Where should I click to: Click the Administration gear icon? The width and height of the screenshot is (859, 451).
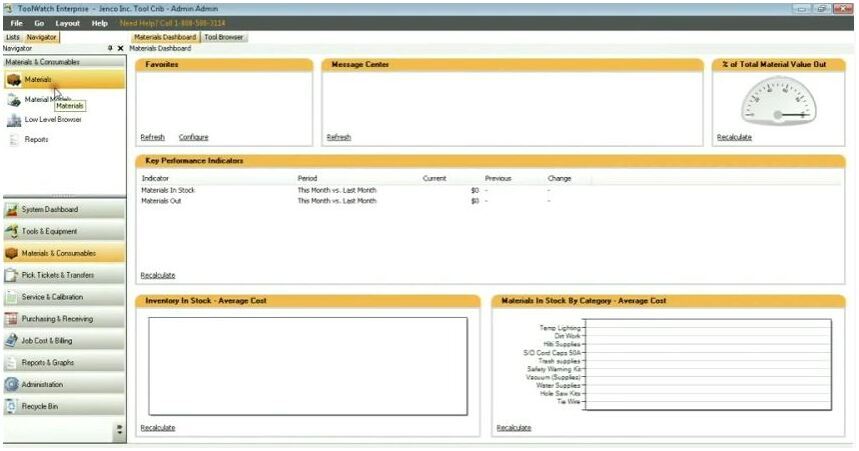click(x=12, y=385)
